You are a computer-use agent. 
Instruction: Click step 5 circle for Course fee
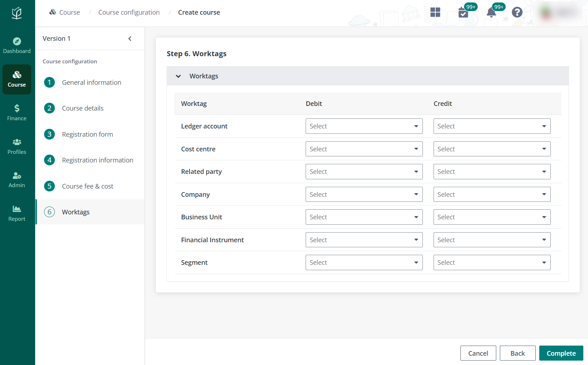coord(49,186)
